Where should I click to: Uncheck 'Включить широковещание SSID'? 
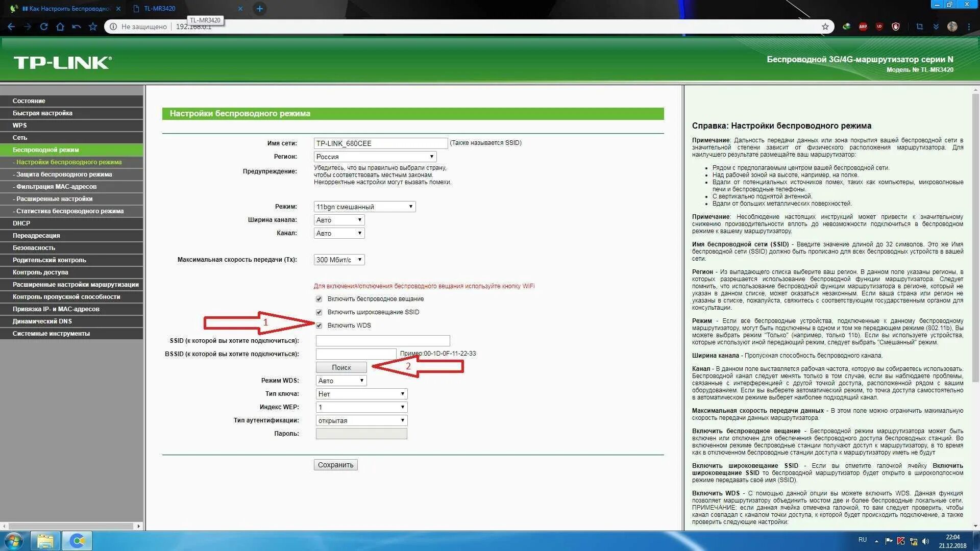[x=319, y=312]
